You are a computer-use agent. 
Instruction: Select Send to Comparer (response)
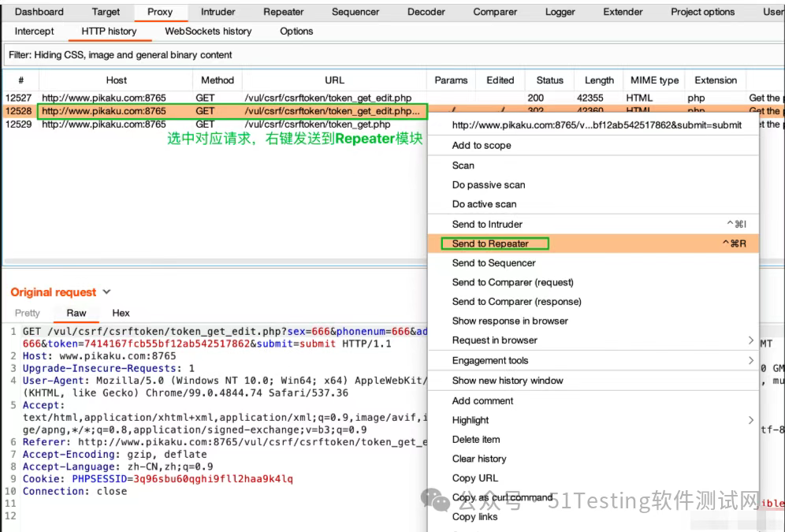click(593, 301)
